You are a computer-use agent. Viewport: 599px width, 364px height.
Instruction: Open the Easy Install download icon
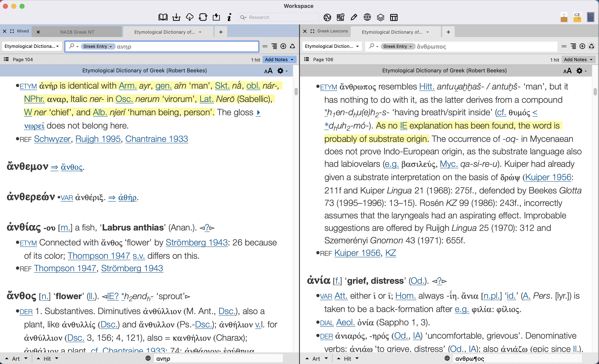pos(177,17)
